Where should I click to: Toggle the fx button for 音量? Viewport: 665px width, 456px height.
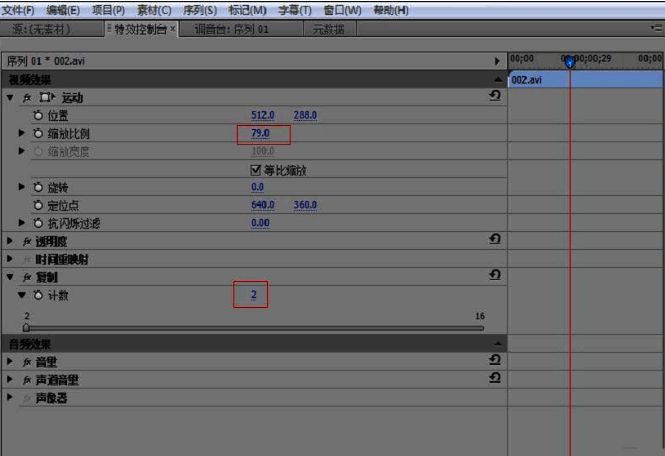pos(27,362)
